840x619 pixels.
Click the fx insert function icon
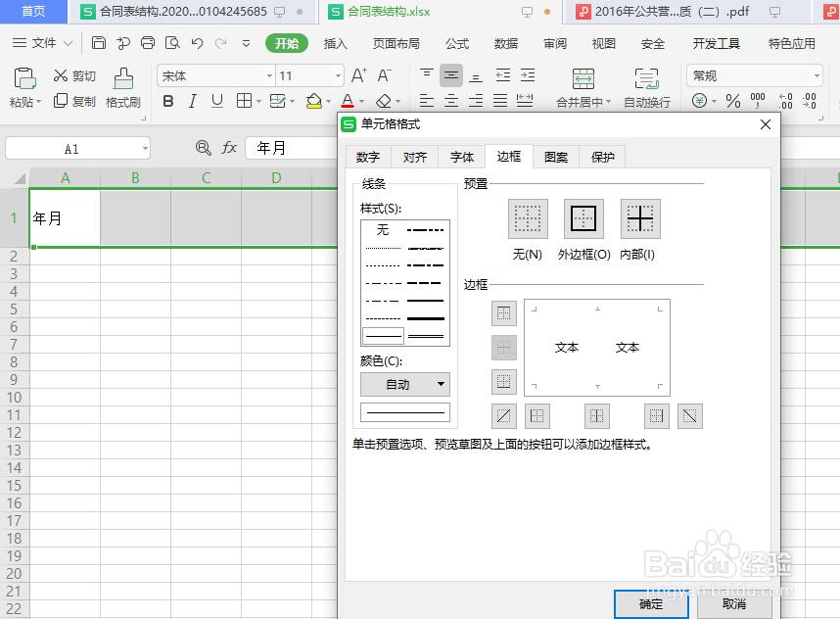(x=229, y=147)
